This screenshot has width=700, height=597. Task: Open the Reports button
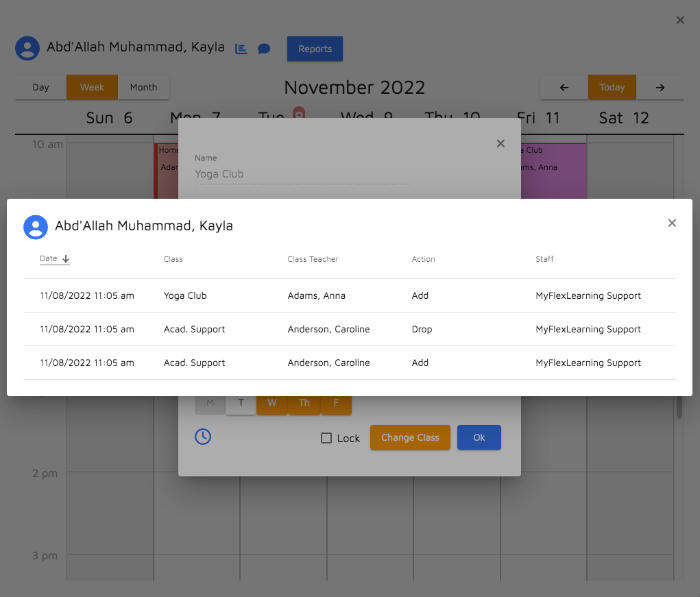315,49
